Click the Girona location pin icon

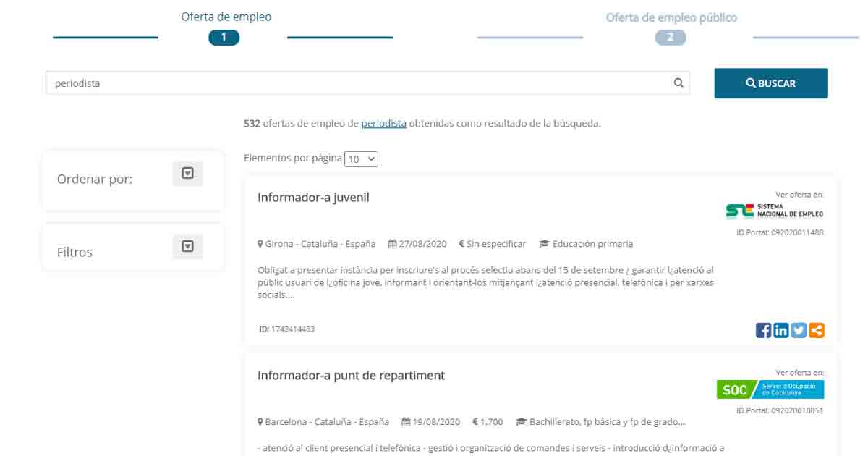[x=260, y=244]
